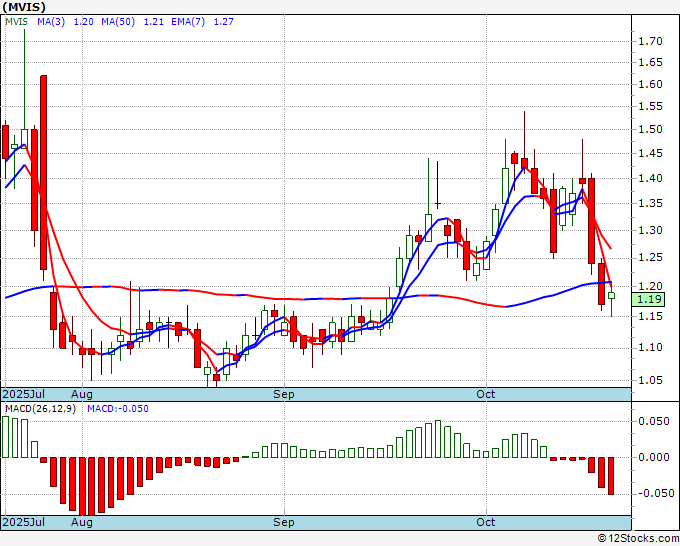The height and width of the screenshot is (546, 680).
Task: Click the -0.050 MACD axis label
Action: [x=652, y=493]
